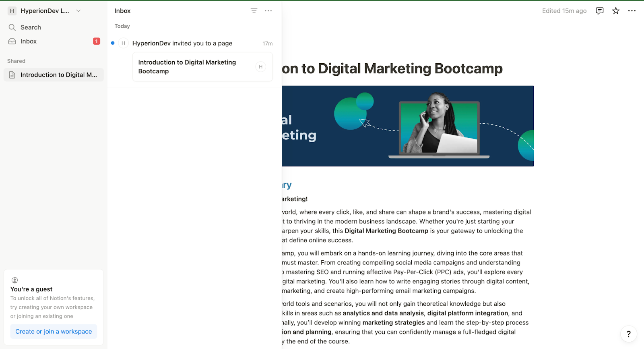The height and width of the screenshot is (349, 644).
Task: Click the Inbox tray icon in sidebar
Action: click(x=12, y=42)
